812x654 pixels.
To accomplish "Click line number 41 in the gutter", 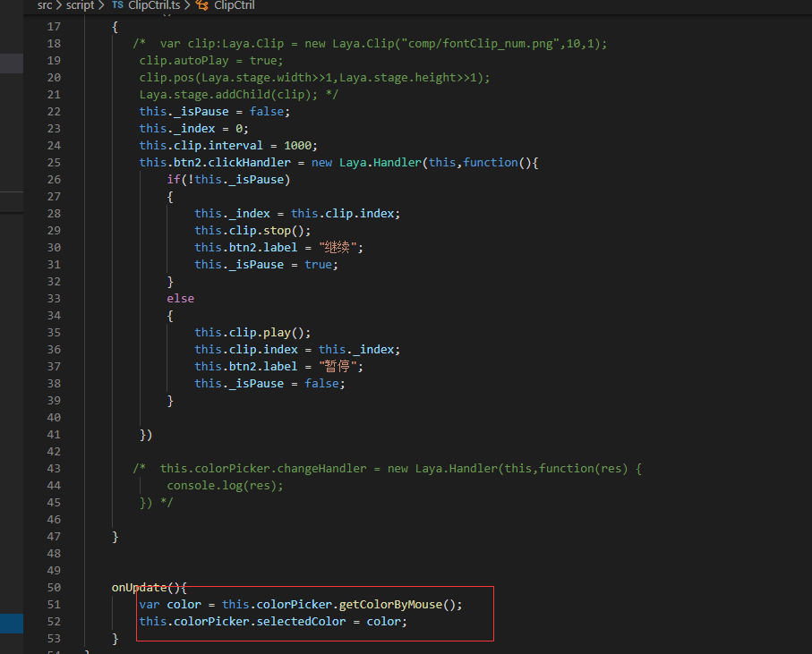I will [x=54, y=435].
